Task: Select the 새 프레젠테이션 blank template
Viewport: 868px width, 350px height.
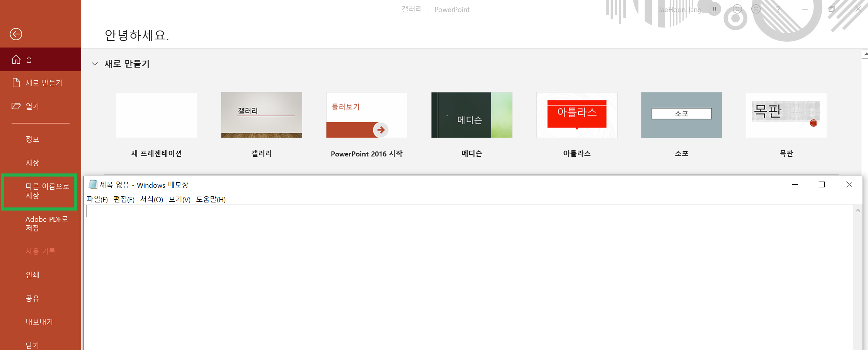Action: click(x=157, y=115)
